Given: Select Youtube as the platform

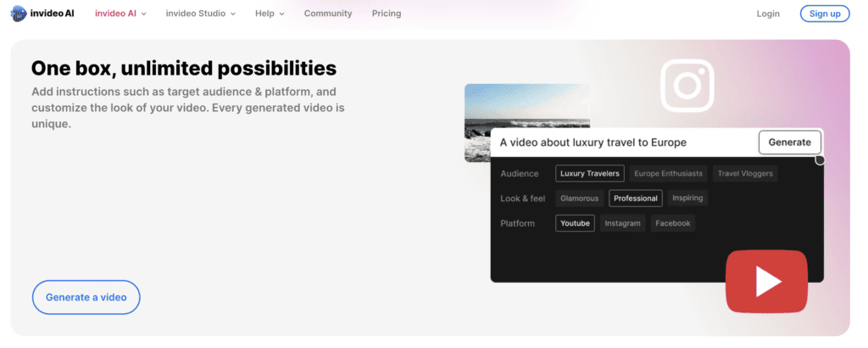Looking at the screenshot, I should (x=576, y=223).
